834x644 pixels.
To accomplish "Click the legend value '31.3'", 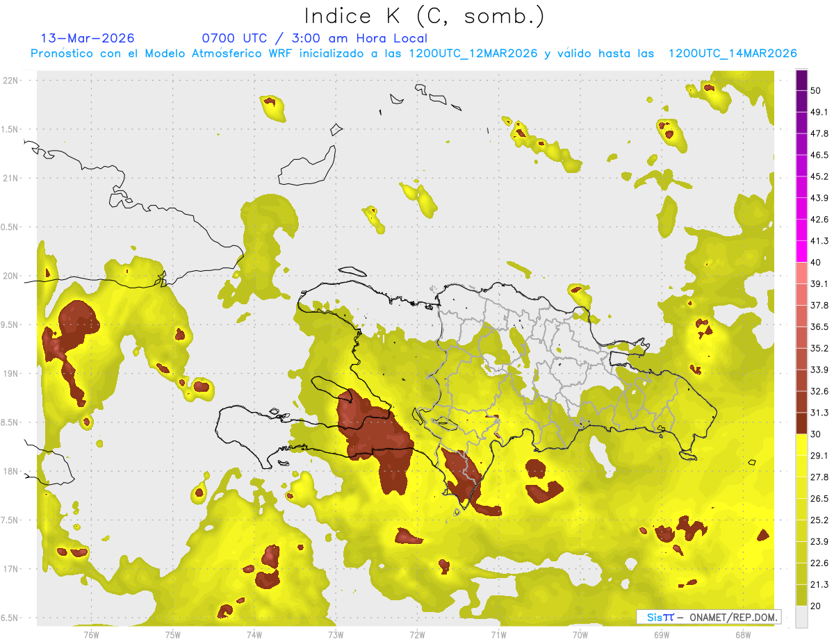I will (819, 413).
